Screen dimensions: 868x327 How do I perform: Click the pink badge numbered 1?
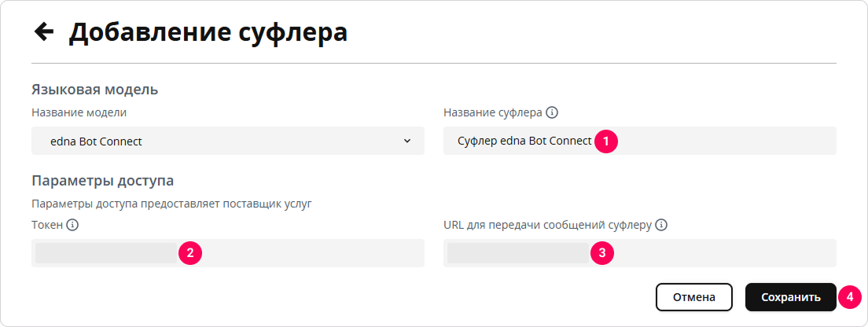[x=606, y=141]
